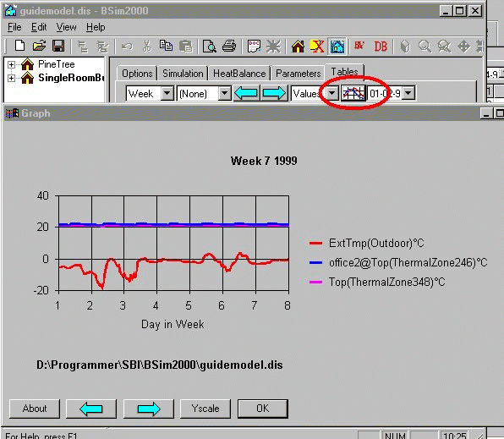Screen dimensions: 504x439
Task: Switch to the HeatBalance tab
Action: pyautogui.click(x=239, y=74)
